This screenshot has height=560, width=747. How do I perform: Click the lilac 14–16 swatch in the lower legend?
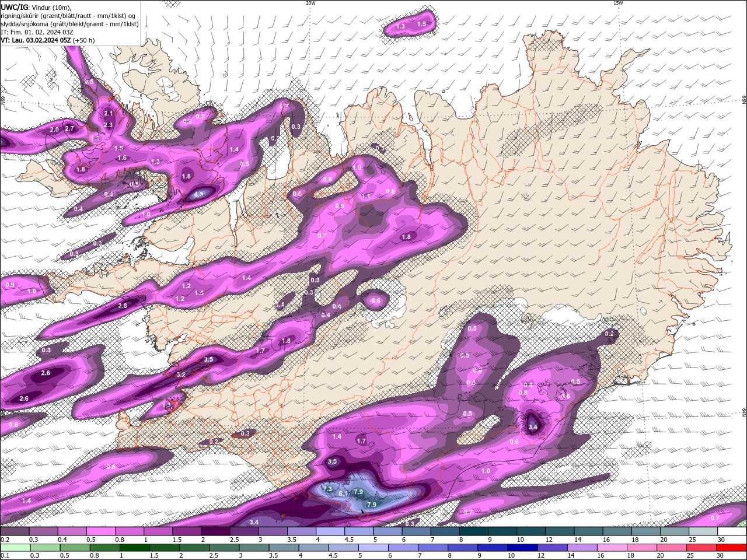coord(583,548)
